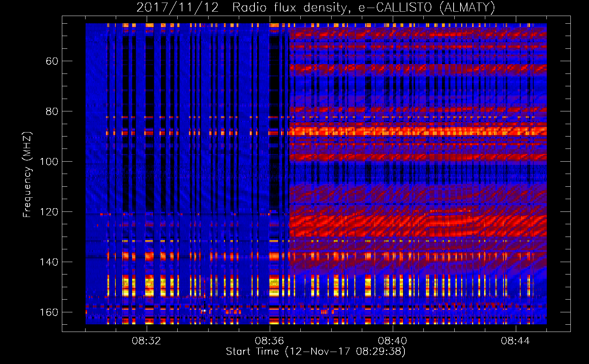The image size is (589, 364).
Task: Click the 160 frequency tick label
Action: point(49,312)
